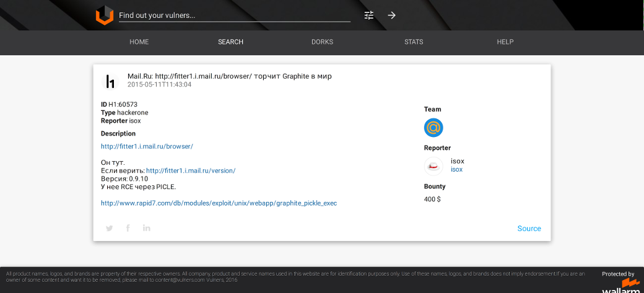Submit search with the arrow icon

[x=391, y=15]
